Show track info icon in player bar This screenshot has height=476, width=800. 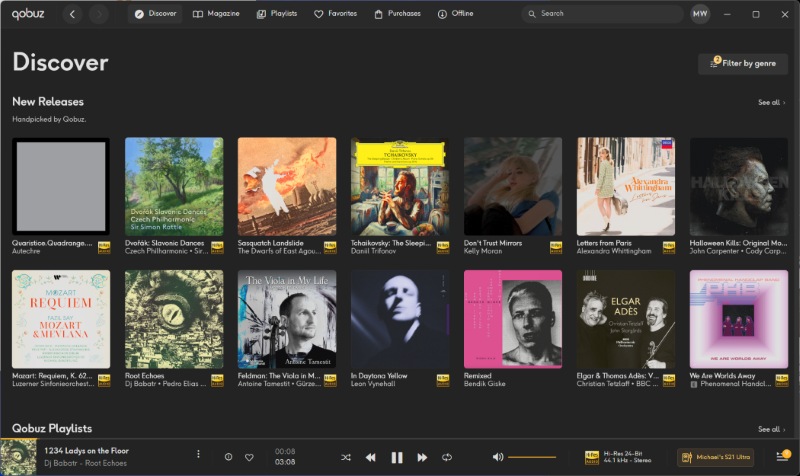pyautogui.click(x=228, y=457)
